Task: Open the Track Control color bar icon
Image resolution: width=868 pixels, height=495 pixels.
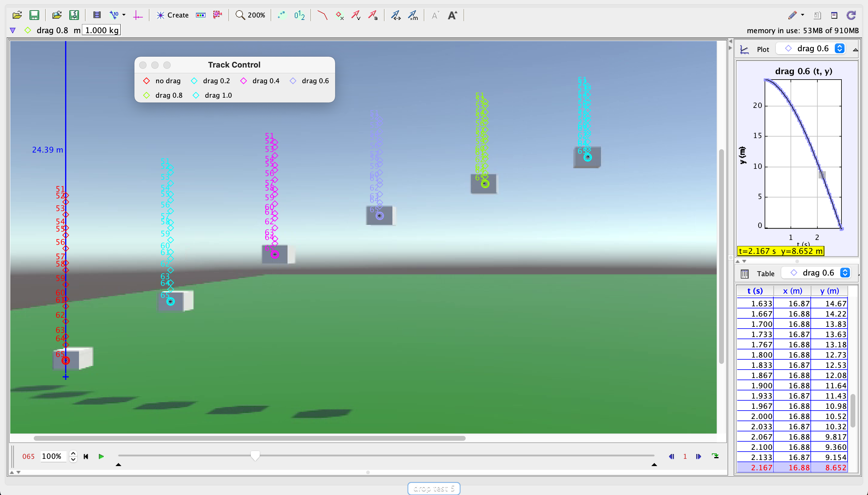Action: [x=201, y=15]
